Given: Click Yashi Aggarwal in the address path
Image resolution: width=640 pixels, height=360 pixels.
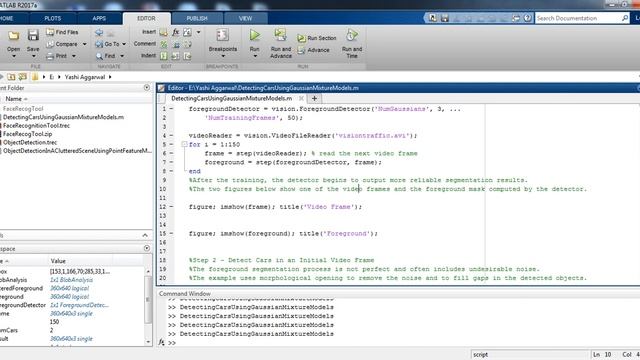Looking at the screenshot, I should pos(84,77).
